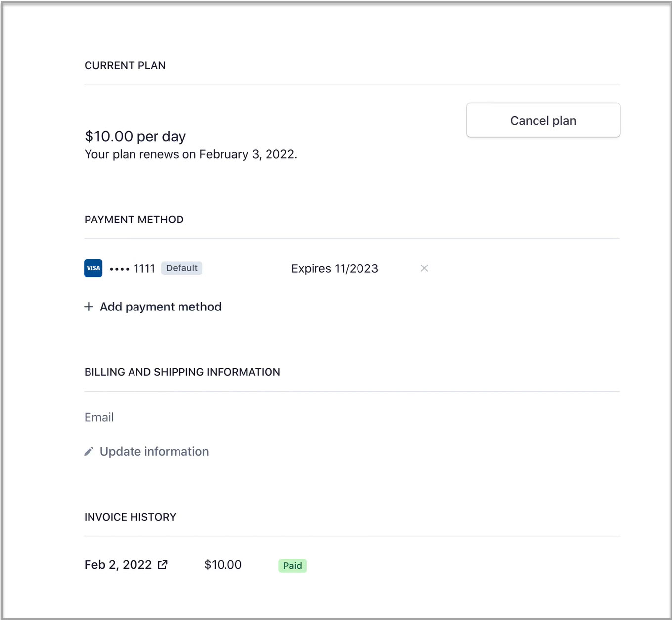Click the plus icon for adding payment

coord(89,307)
